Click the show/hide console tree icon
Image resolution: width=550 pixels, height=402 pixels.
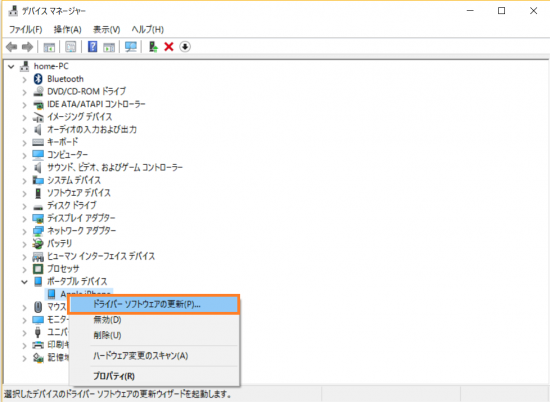click(49, 47)
